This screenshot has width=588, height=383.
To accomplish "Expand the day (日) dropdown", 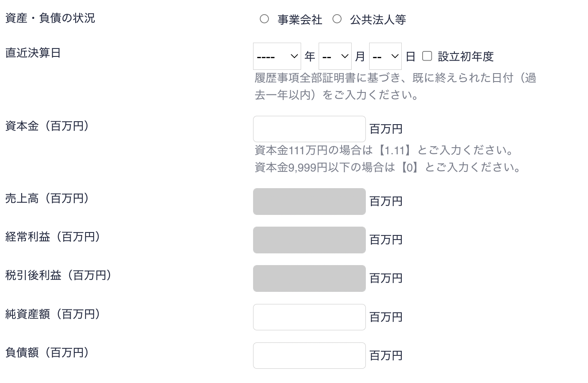I will 385,56.
